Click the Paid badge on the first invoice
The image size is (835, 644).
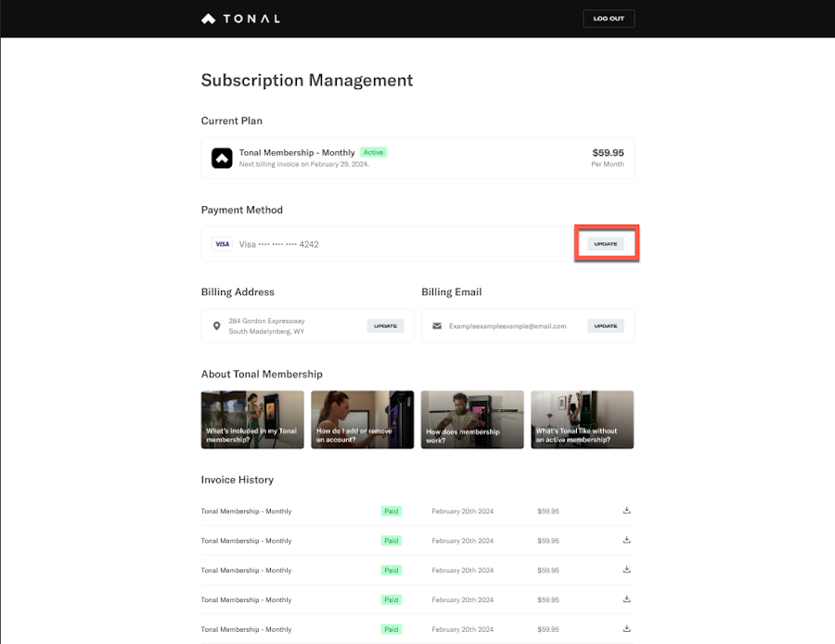point(392,510)
